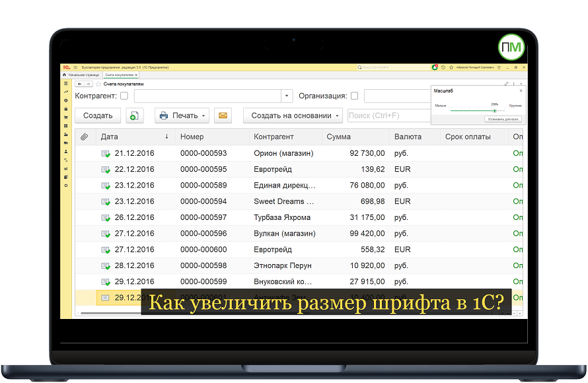
Task: Click document icon of 21.12.2016 row
Action: point(106,154)
